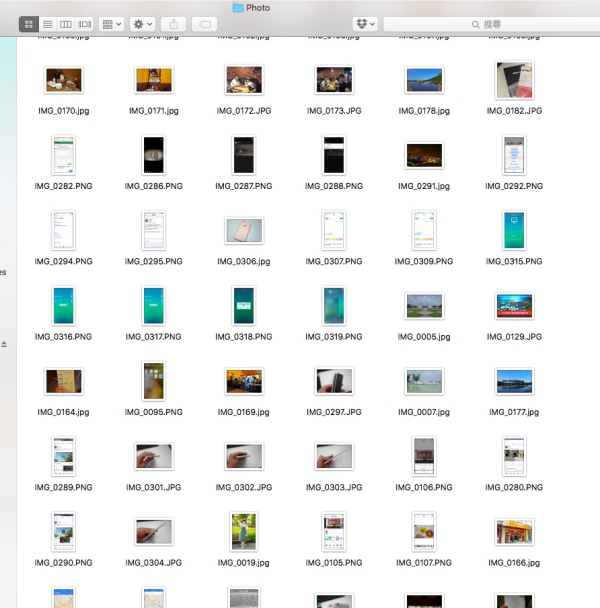Select the IMG_0291.jpg night photo
The width and height of the screenshot is (600, 608).
(x=424, y=155)
